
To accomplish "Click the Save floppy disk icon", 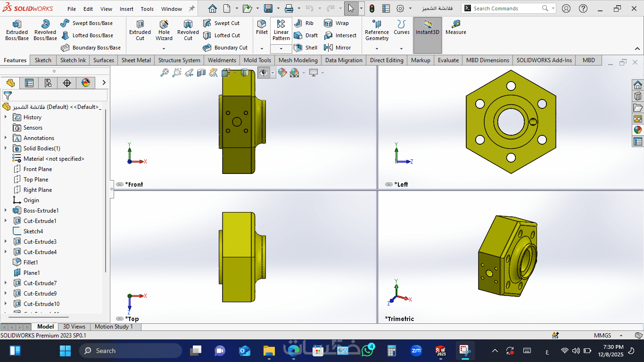I will tap(268, 8).
